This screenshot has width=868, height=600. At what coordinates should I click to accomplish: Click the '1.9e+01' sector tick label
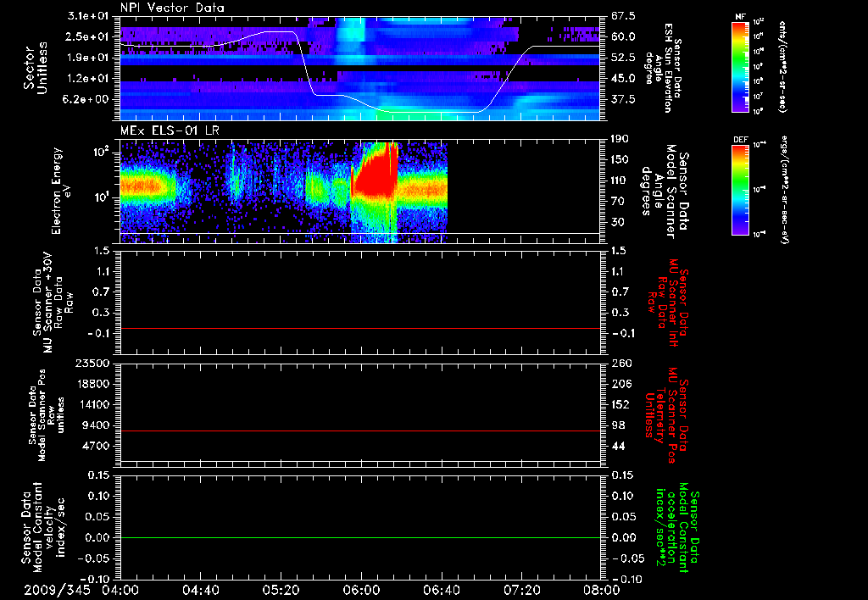(90, 58)
